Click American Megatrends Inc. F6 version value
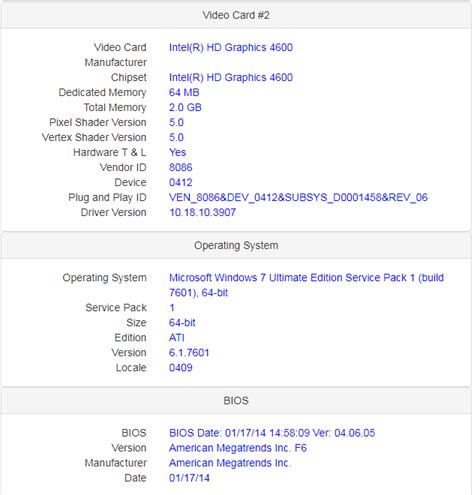Viewport: 474px width, 495px height. [238, 448]
